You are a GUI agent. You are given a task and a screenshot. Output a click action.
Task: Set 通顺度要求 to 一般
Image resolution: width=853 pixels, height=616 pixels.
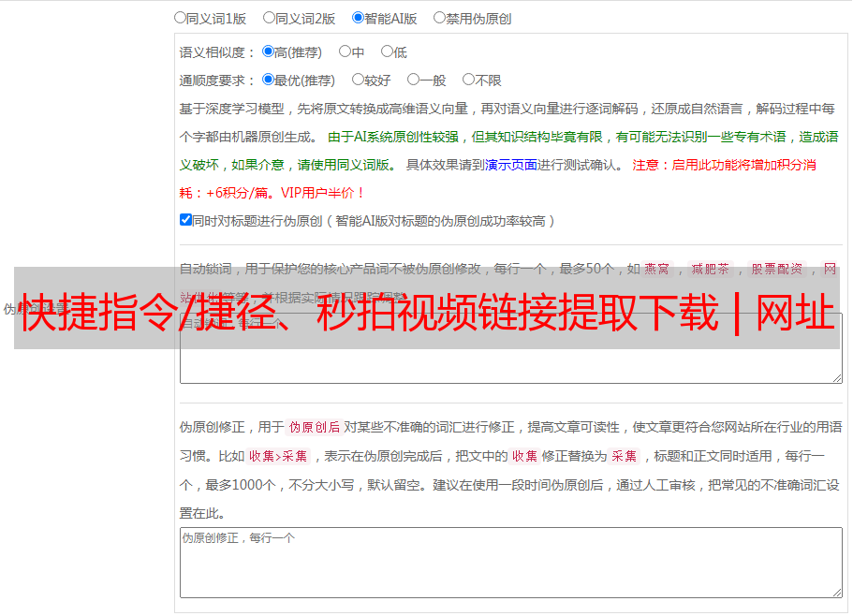[x=413, y=80]
